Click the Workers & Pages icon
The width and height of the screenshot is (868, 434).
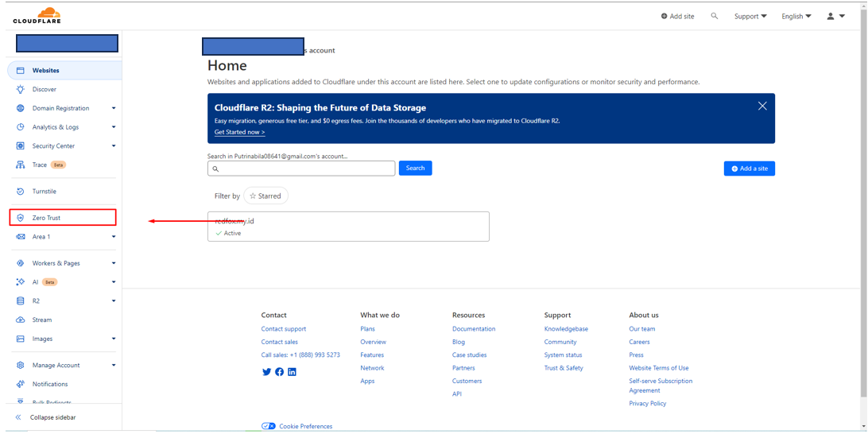coord(21,263)
